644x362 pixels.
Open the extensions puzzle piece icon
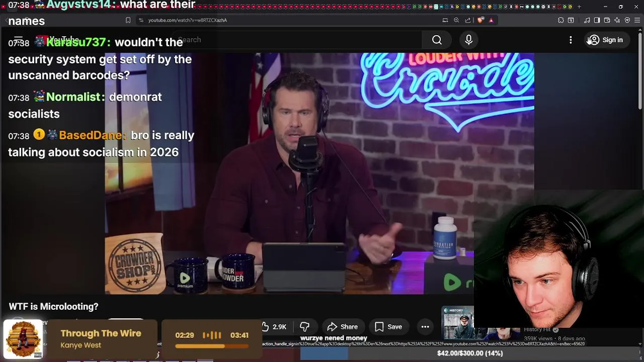click(561, 20)
